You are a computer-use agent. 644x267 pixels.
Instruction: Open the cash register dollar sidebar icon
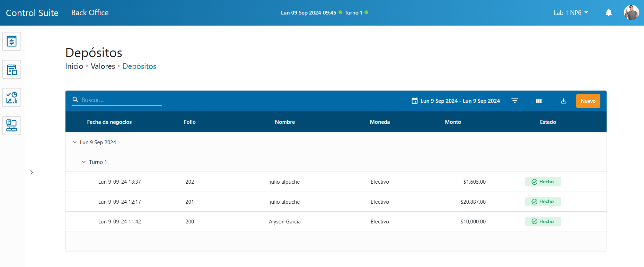click(x=12, y=42)
